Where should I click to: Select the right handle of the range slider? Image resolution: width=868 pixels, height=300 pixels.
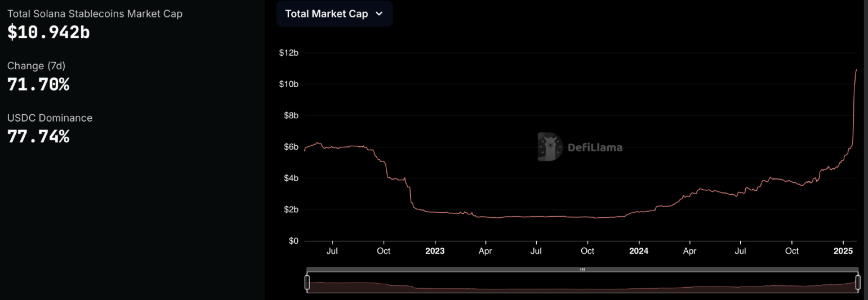[858, 282]
